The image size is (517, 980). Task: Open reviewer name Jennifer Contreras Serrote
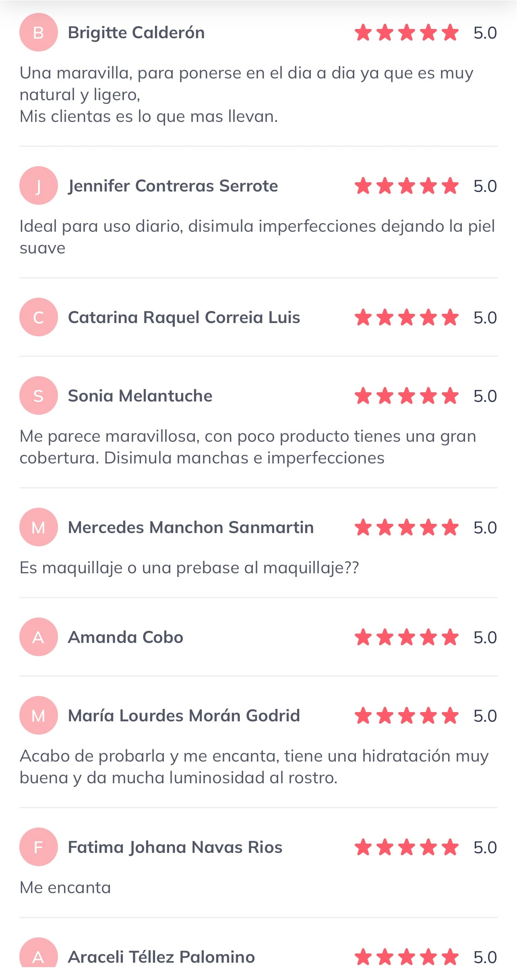coord(173,186)
